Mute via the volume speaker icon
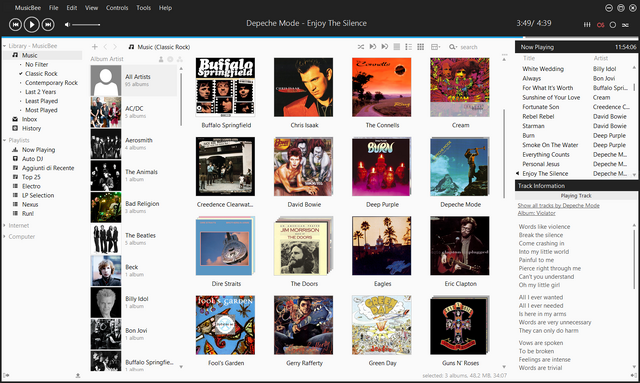This screenshot has width=640, height=383. coord(67,25)
